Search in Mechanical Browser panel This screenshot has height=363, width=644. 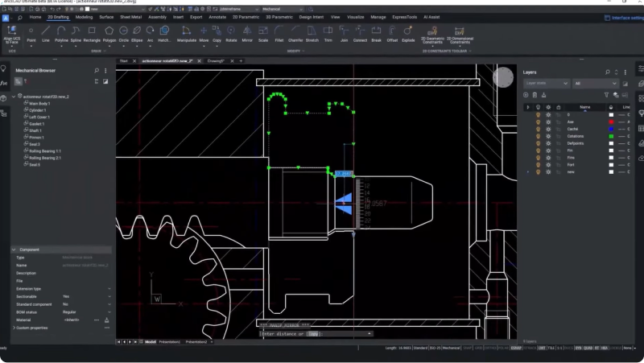tap(97, 71)
